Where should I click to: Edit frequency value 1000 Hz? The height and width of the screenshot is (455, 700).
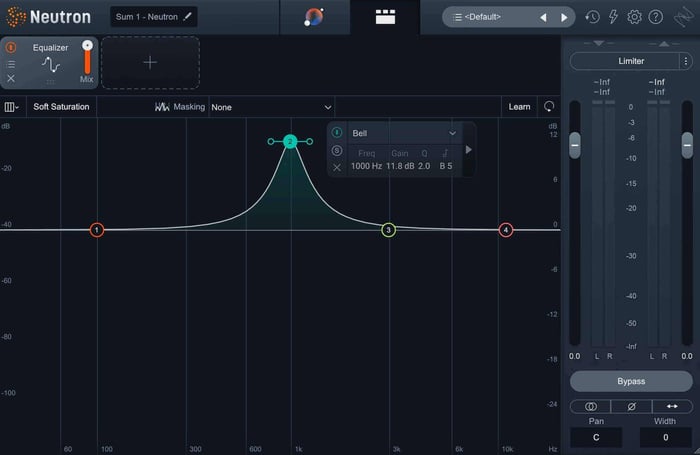367,166
